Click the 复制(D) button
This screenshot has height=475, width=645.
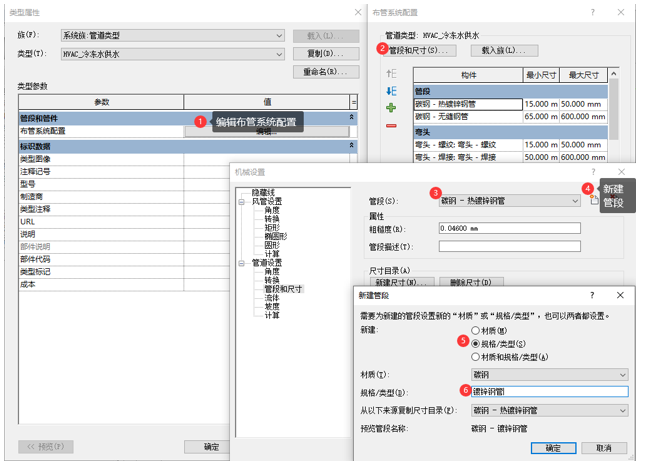pyautogui.click(x=326, y=53)
